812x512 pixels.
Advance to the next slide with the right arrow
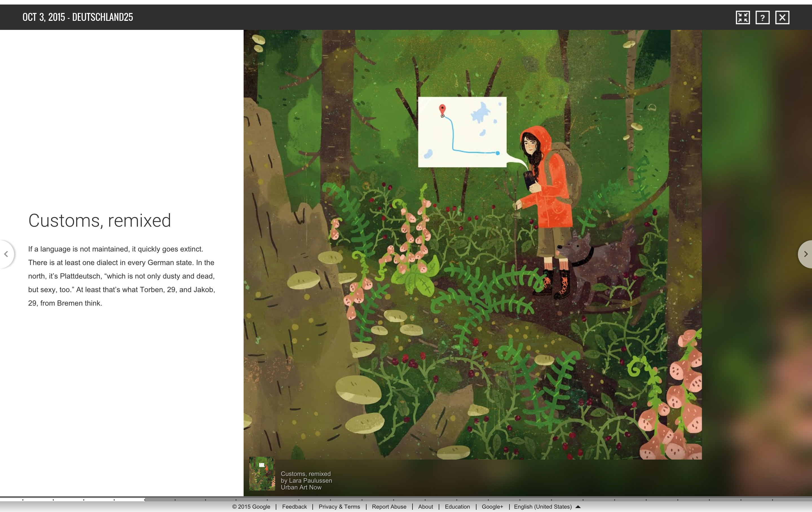click(805, 254)
